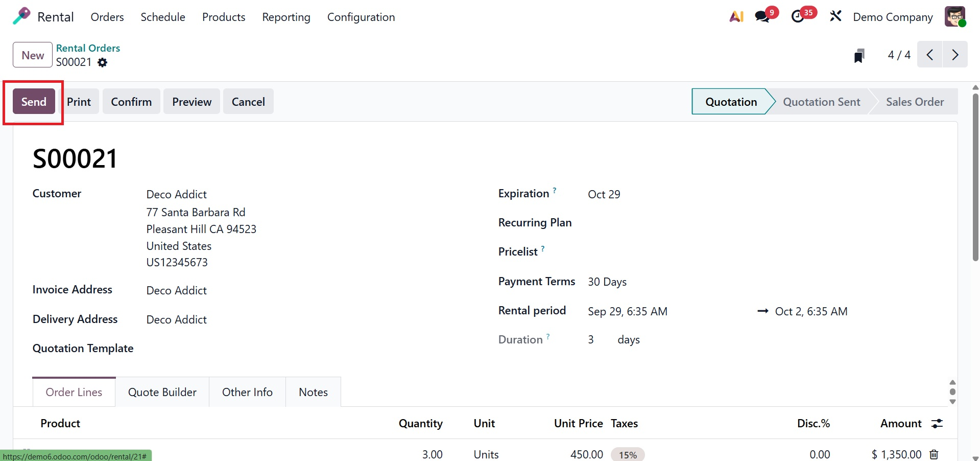This screenshot has height=461, width=980.
Task: Click the Rental app key logo
Action: pos(21,17)
